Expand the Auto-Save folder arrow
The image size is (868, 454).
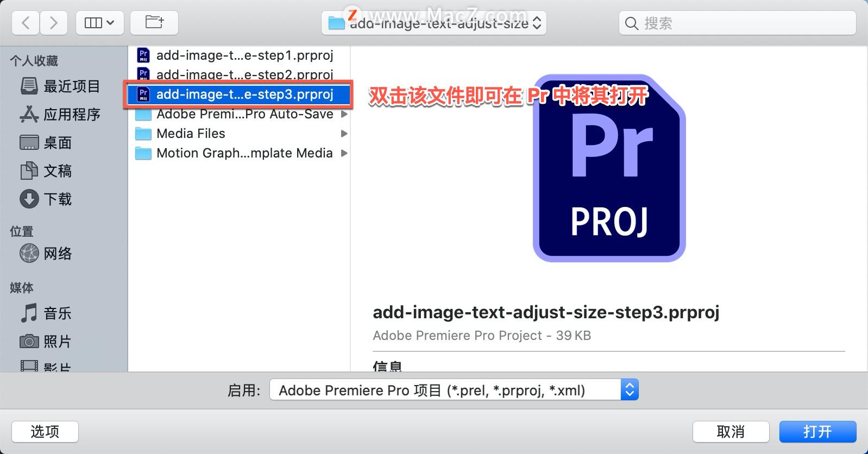click(x=344, y=114)
